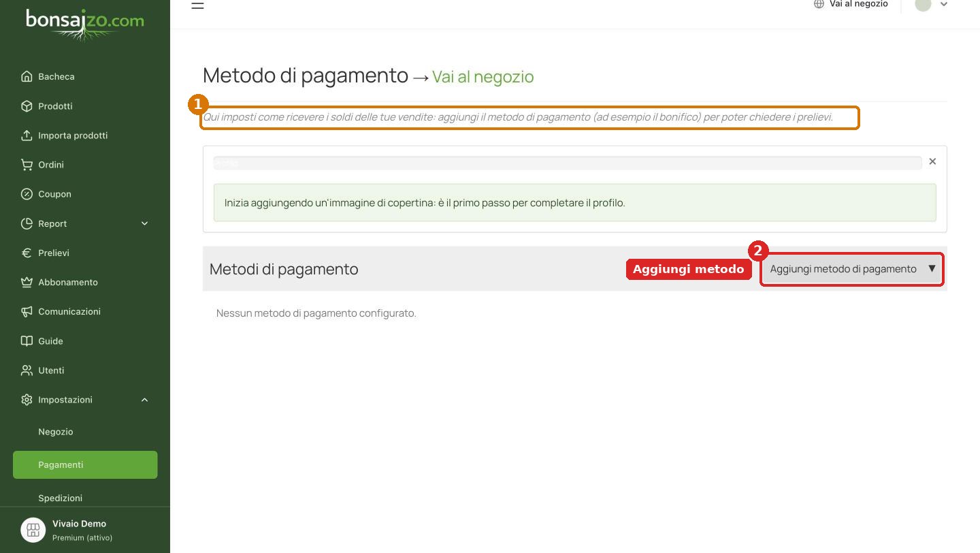The width and height of the screenshot is (980, 553).
Task: Click the Guide book icon
Action: (x=27, y=341)
